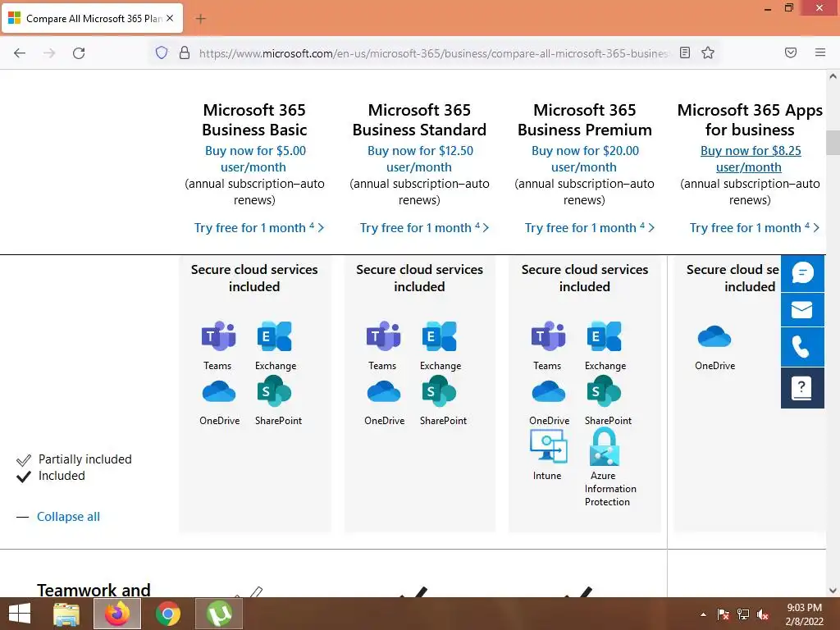This screenshot has width=840, height=630.
Task: Toggle reader view in the address bar
Action: point(685,52)
